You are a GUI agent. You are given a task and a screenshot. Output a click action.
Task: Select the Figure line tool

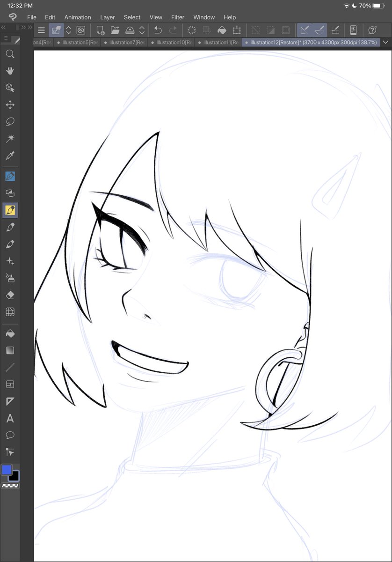click(10, 367)
